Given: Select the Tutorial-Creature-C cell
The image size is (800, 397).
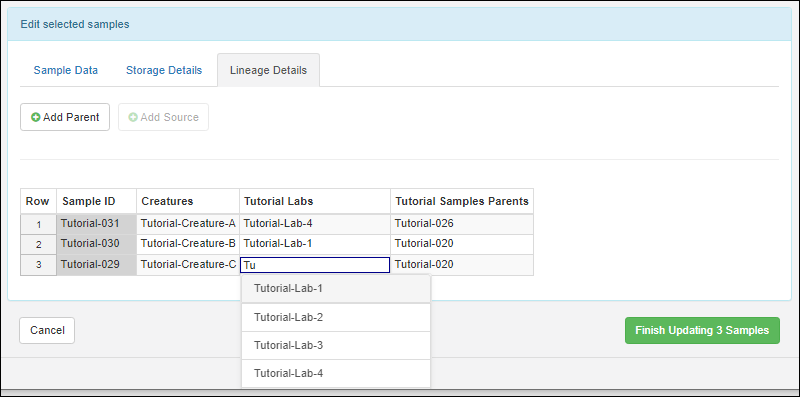Looking at the screenshot, I should tap(188, 265).
